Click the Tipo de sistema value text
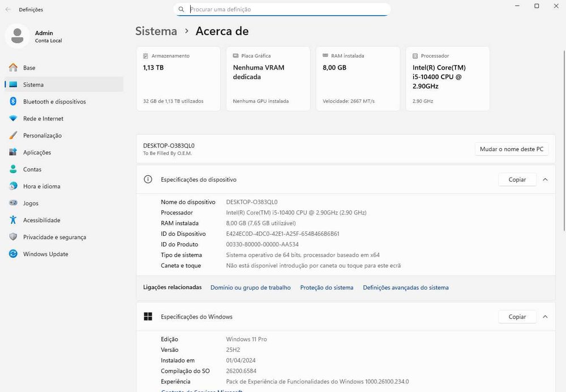 (x=303, y=255)
